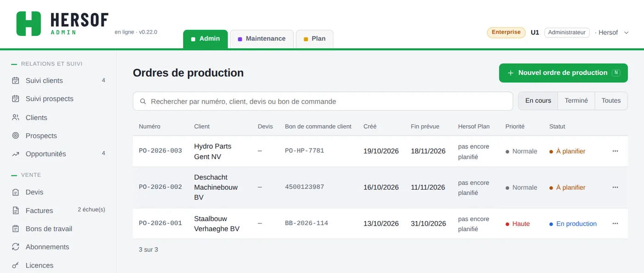Select client Deschacht Machinebouw BV
Image resolution: width=644 pixels, height=273 pixels.
tap(216, 187)
